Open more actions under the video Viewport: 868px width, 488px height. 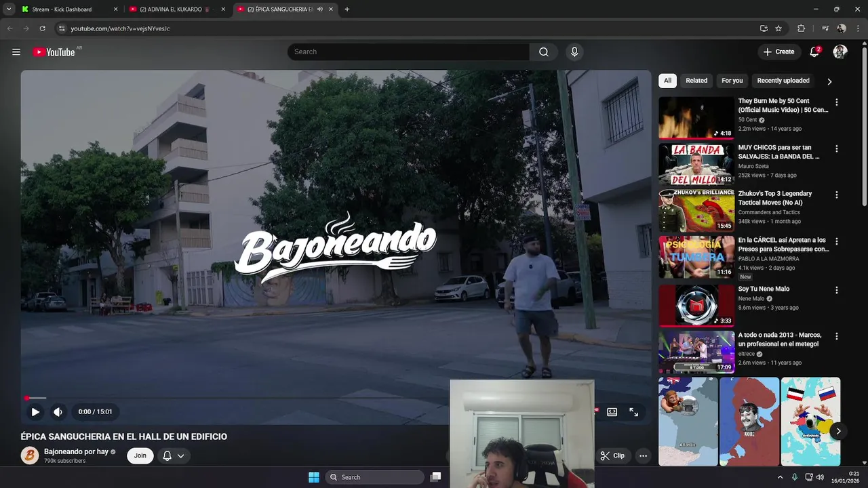tap(643, 455)
